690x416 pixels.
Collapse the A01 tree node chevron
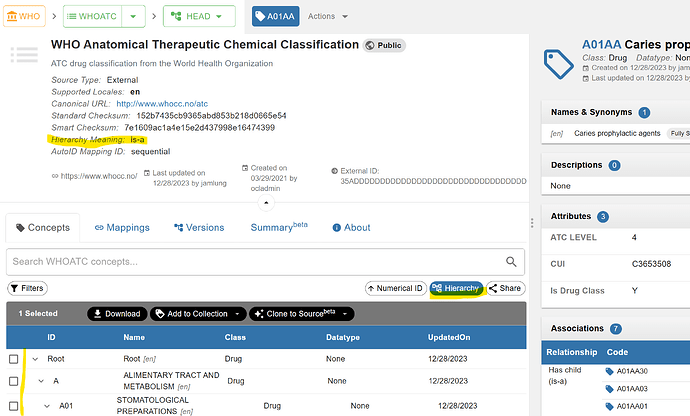pyautogui.click(x=47, y=406)
